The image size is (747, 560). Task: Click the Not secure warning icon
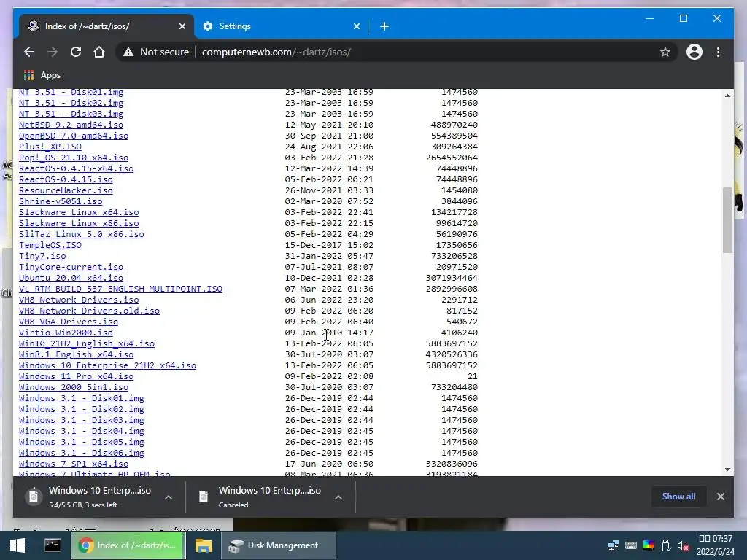[128, 52]
